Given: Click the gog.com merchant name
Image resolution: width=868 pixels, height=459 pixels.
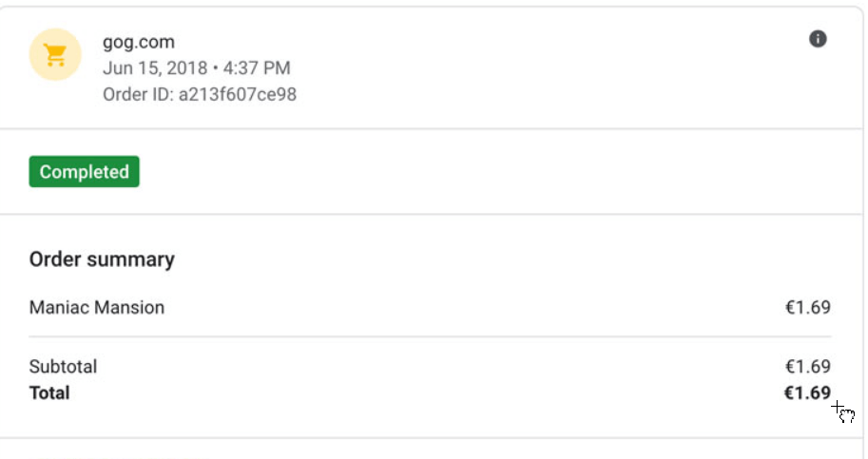Looking at the screenshot, I should pyautogui.click(x=139, y=42).
